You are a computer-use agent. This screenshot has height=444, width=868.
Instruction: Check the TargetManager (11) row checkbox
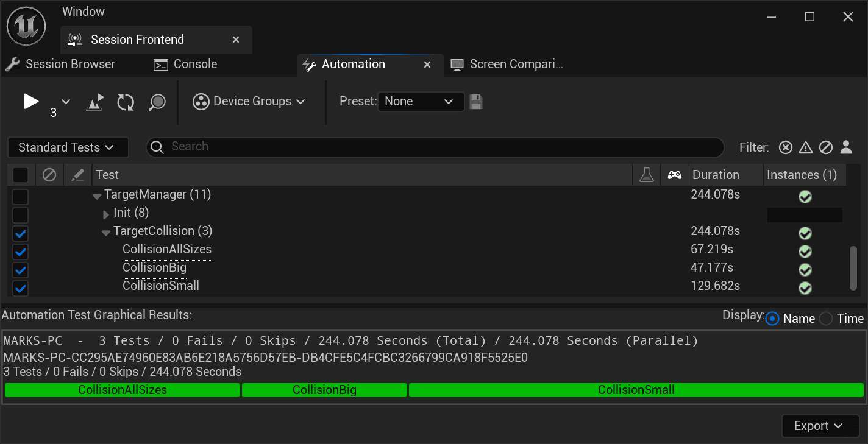(21, 197)
